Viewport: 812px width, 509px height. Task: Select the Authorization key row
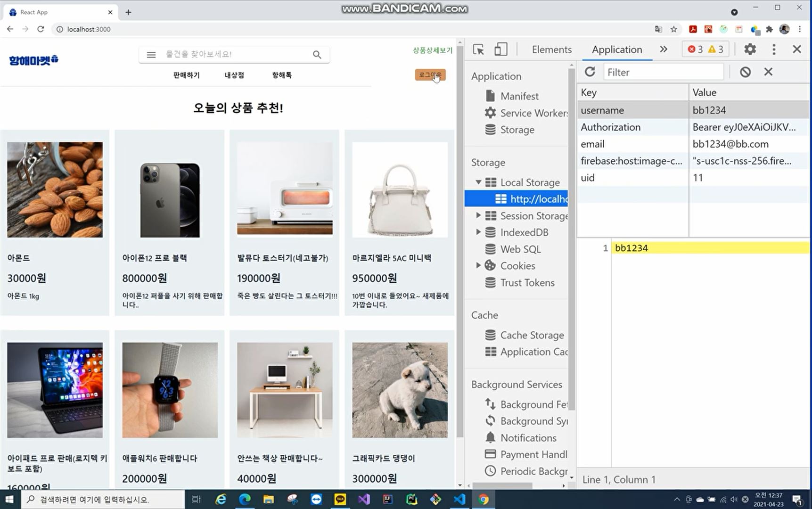click(x=693, y=127)
